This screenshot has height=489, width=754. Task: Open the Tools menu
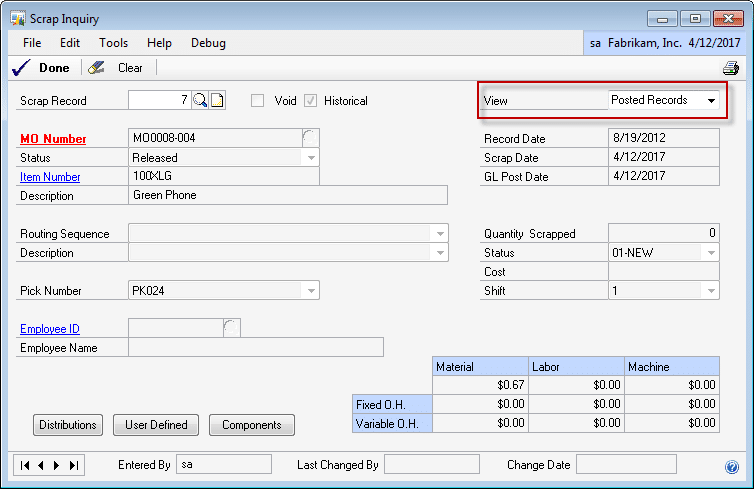[113, 43]
